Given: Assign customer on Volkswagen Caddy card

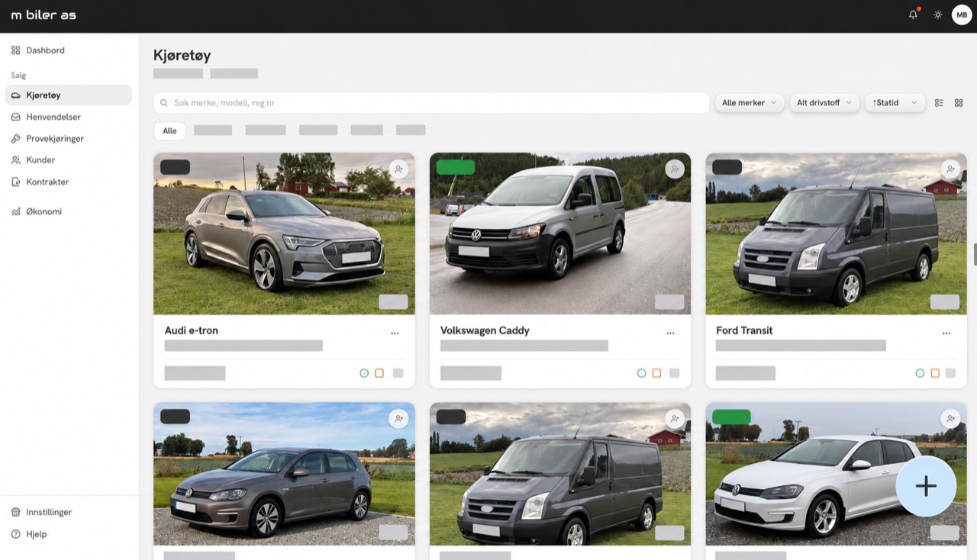Looking at the screenshot, I should coord(674,169).
